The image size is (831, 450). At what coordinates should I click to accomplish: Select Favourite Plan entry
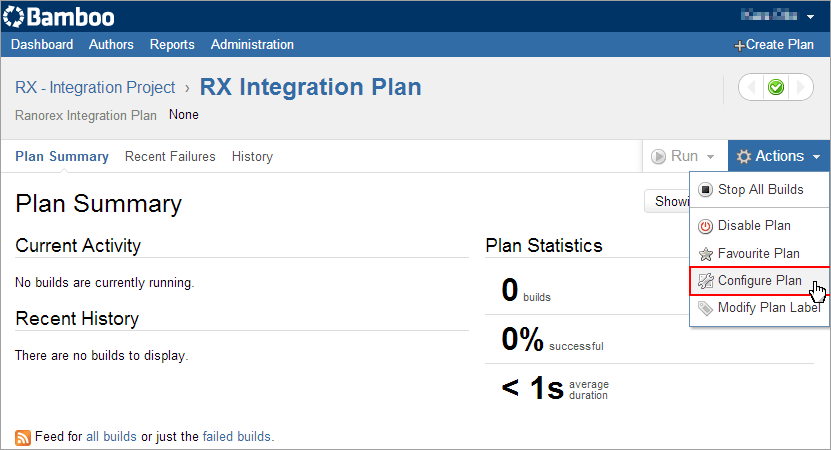click(759, 254)
